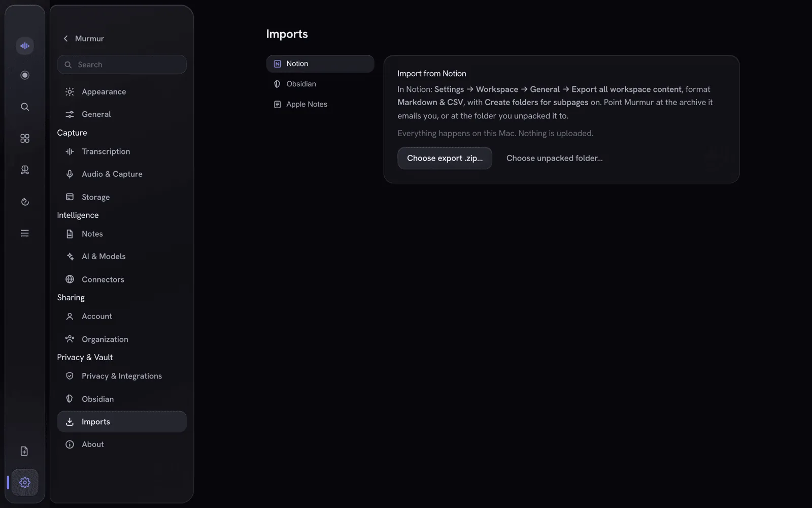812x508 pixels.
Task: Open AI & Models settings
Action: 122,257
